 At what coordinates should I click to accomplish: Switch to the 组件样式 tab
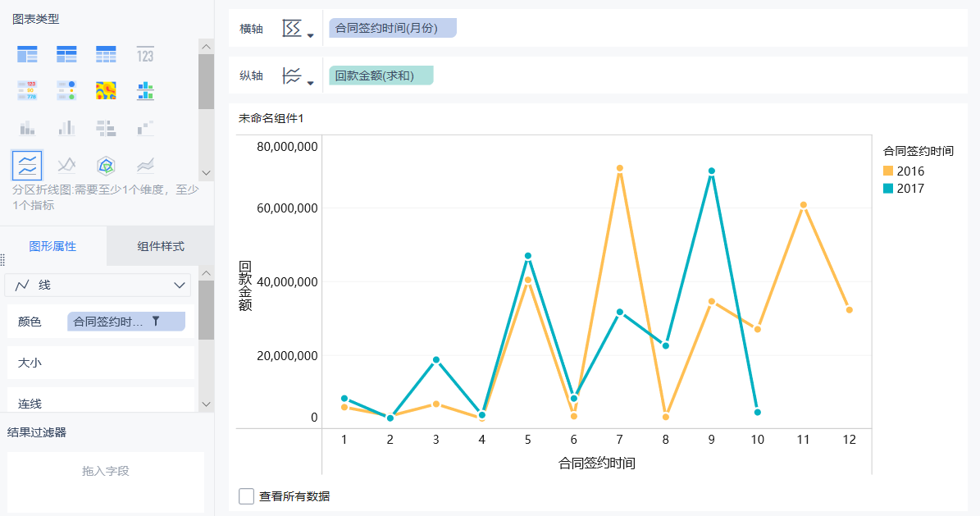[161, 246]
